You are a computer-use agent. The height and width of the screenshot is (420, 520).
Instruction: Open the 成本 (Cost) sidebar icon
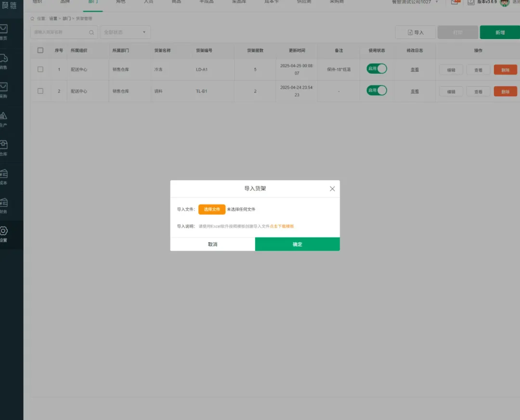tap(4, 175)
